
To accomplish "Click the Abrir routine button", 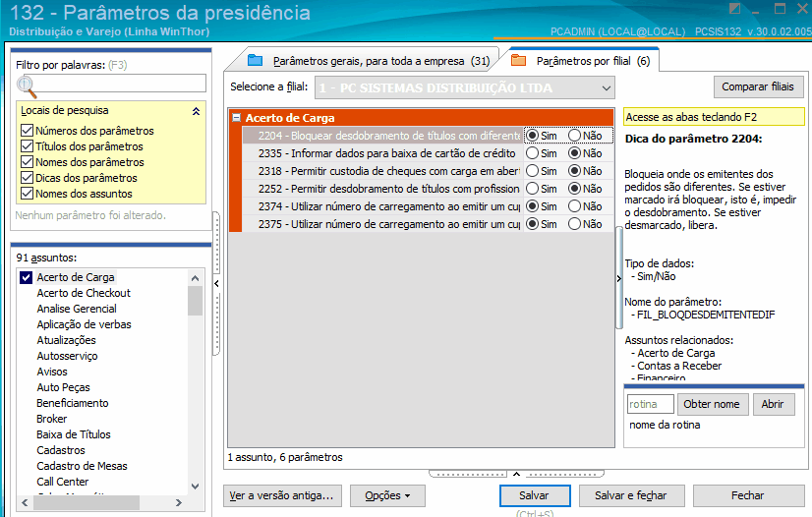I will click(x=773, y=404).
